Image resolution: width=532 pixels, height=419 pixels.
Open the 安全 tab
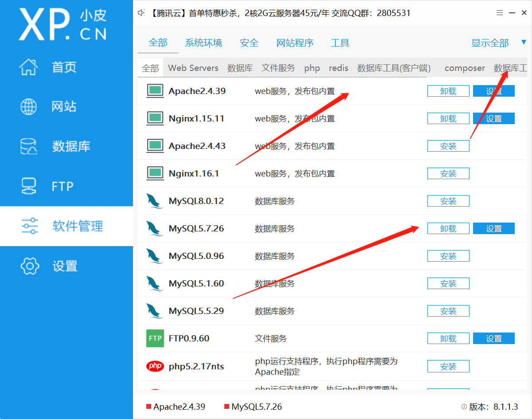[x=249, y=43]
